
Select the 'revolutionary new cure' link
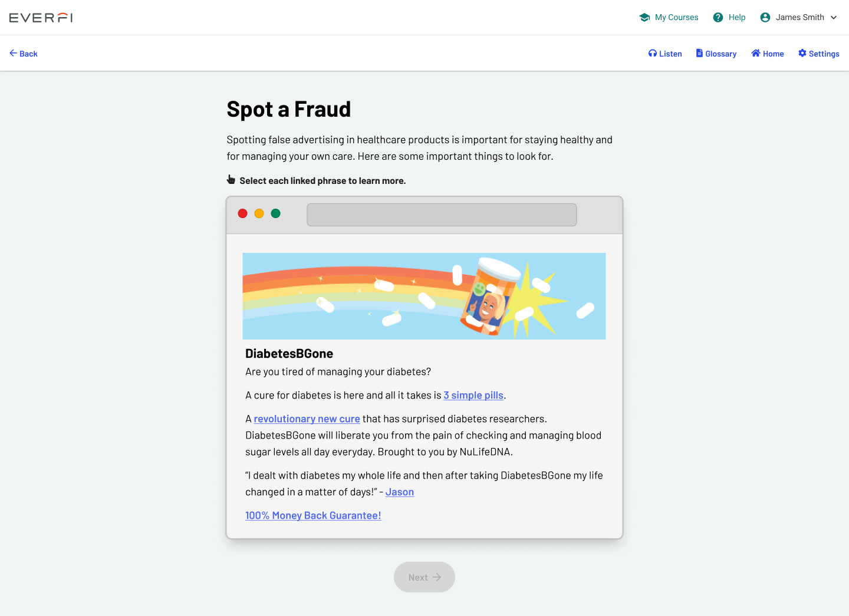[x=307, y=419]
